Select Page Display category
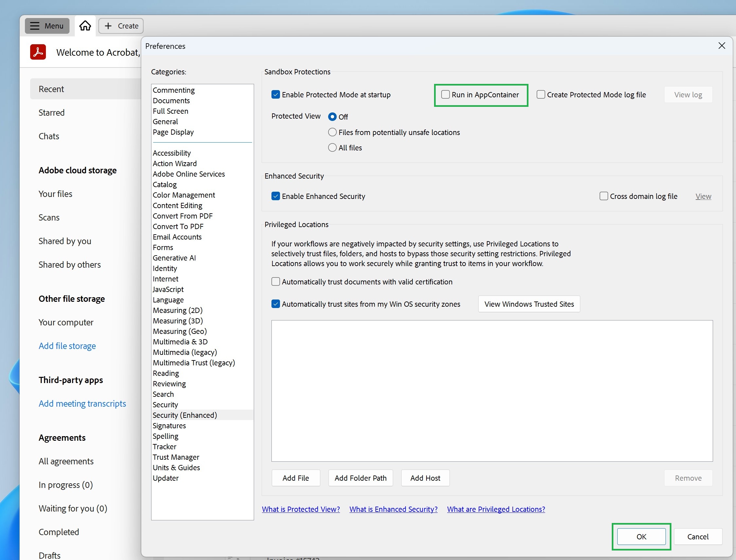Image resolution: width=736 pixels, height=560 pixels. pyautogui.click(x=202, y=132)
